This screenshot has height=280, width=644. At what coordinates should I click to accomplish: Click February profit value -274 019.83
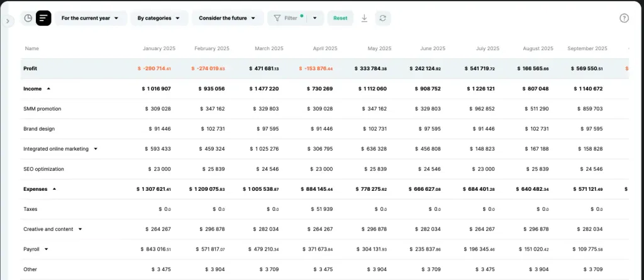[208, 68]
